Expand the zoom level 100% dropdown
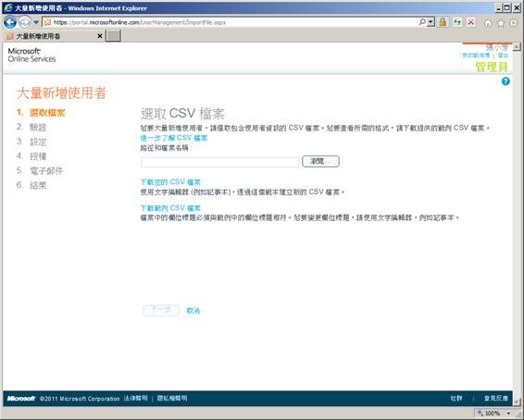Screen dimensions: 524x420 click(508, 414)
